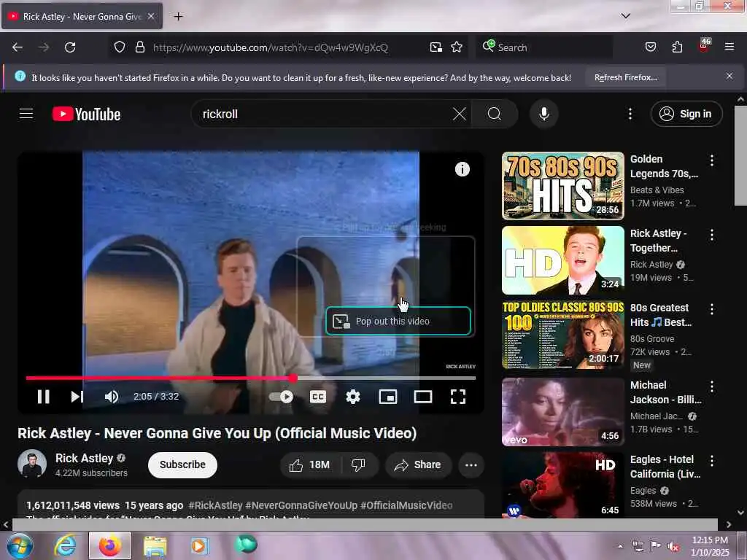747x560 pixels.
Task: Share the video
Action: click(418, 464)
